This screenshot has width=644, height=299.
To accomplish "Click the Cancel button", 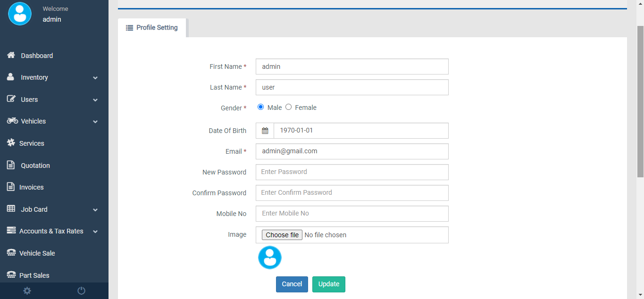I will [292, 284].
